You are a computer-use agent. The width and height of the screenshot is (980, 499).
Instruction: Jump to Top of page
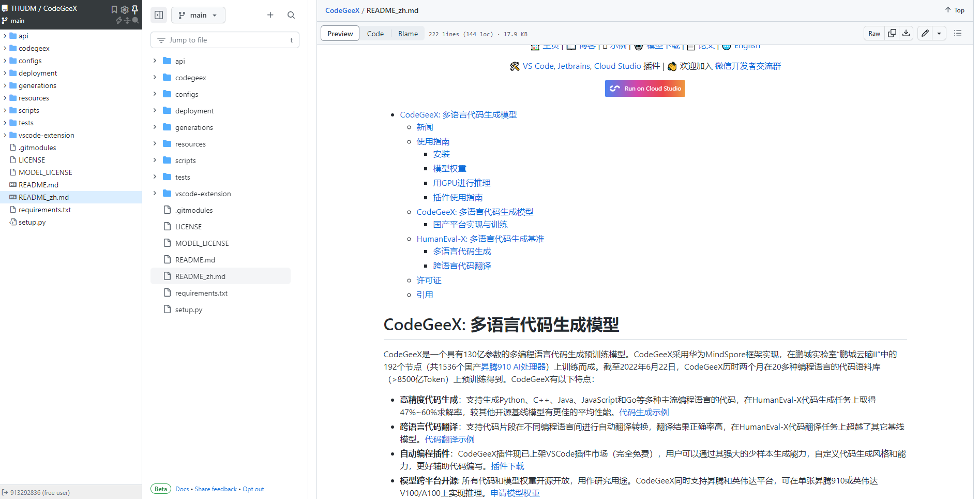955,10
